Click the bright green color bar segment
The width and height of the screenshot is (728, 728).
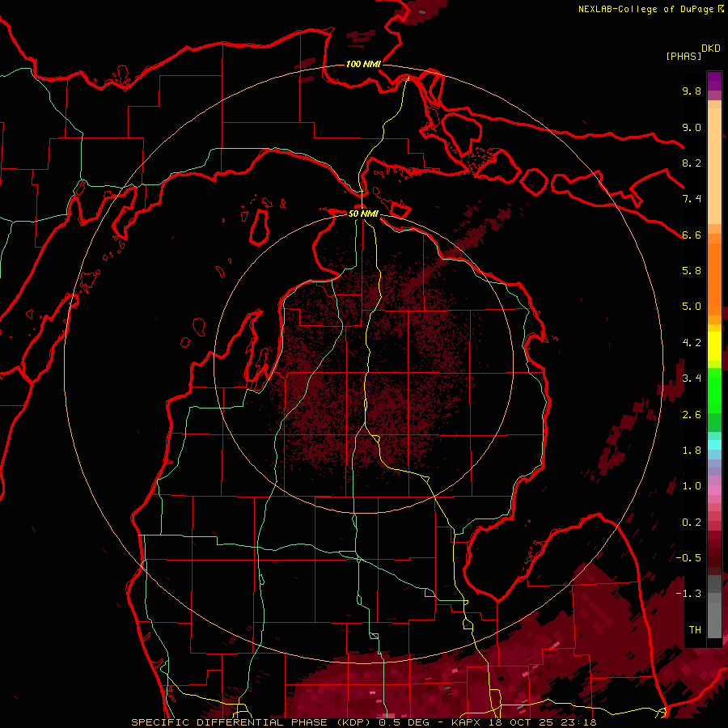click(714, 390)
